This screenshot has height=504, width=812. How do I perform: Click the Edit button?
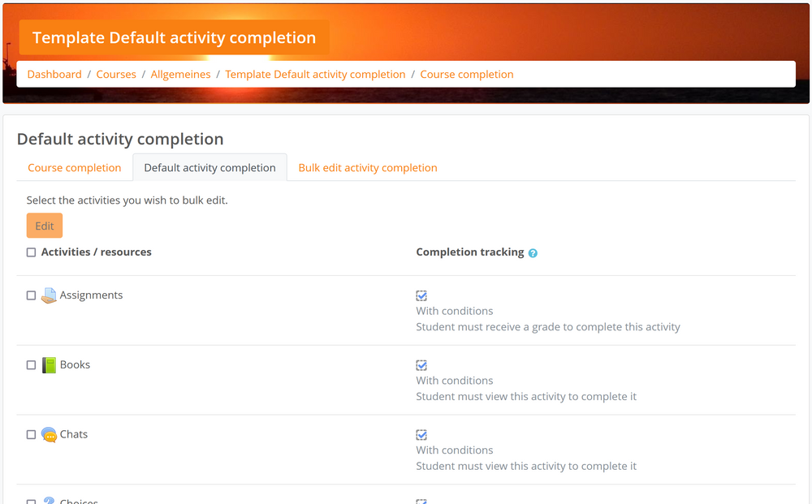(44, 225)
